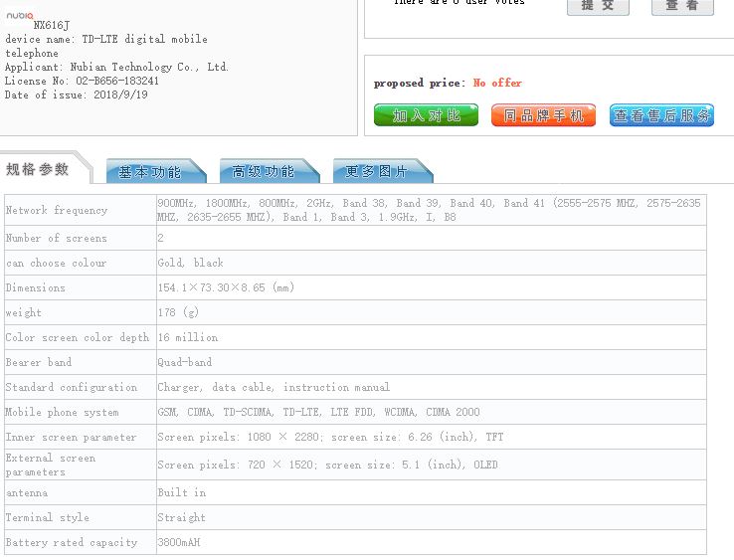This screenshot has height=560, width=734.
Task: Click the network frequency value listing bands
Action: point(429,210)
